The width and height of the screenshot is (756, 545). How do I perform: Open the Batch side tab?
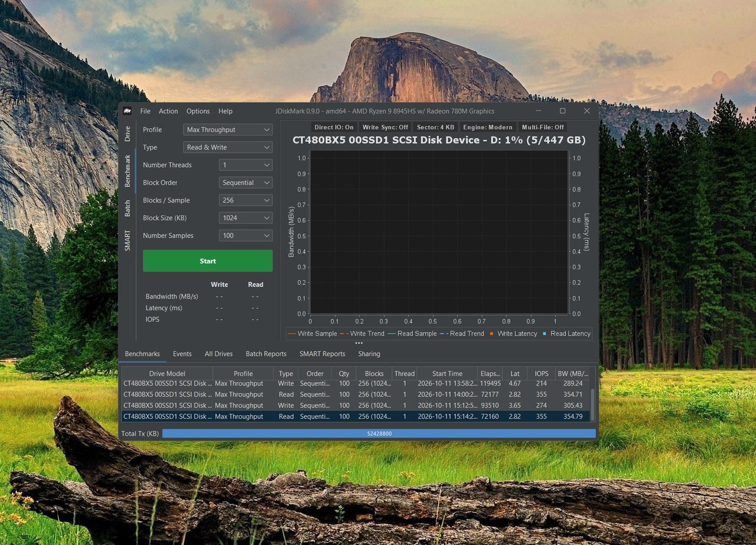(x=127, y=208)
